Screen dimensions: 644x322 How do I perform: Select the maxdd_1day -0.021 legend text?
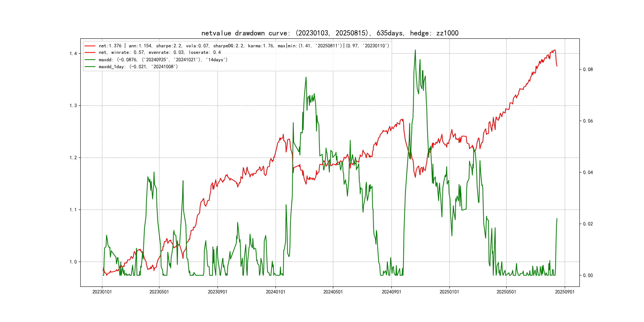tap(138, 67)
